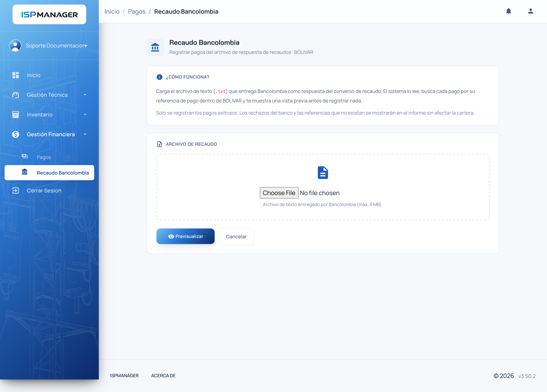Screen dimensions: 547x392
Task: Open the ACERCA DE footer link
Action: pyautogui.click(x=163, y=376)
